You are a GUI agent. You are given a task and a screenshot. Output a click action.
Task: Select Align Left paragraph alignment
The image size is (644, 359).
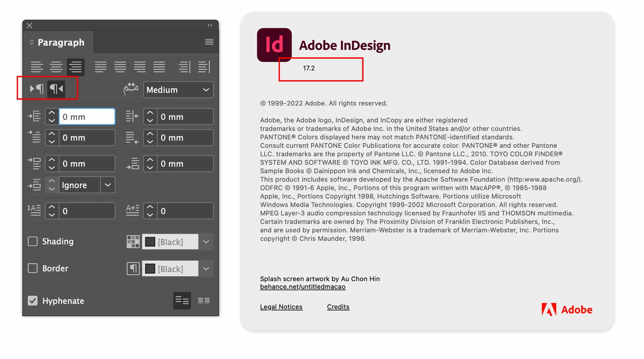click(37, 67)
